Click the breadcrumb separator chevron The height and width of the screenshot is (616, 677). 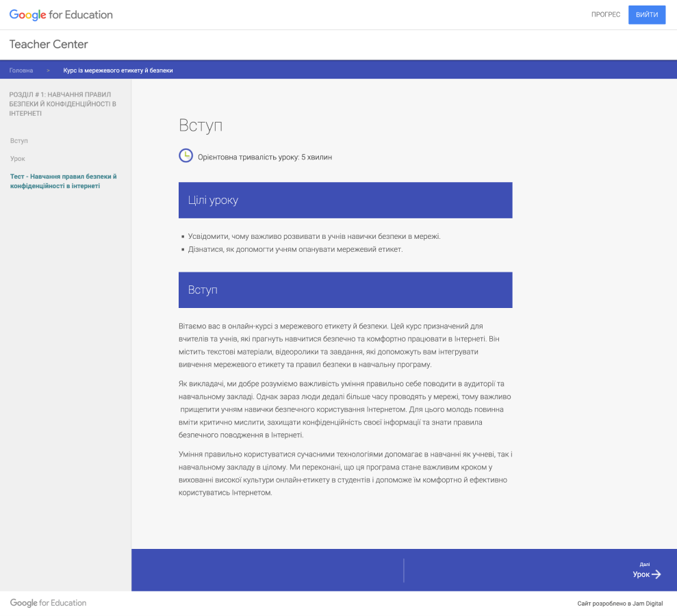click(48, 70)
